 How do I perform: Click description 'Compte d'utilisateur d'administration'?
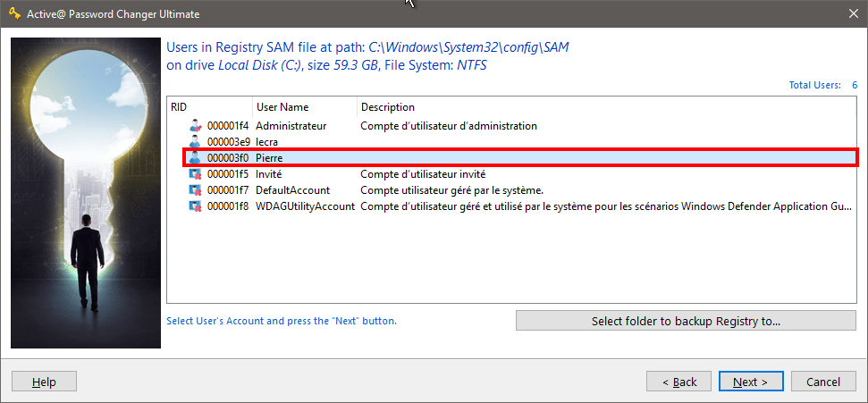[449, 126]
